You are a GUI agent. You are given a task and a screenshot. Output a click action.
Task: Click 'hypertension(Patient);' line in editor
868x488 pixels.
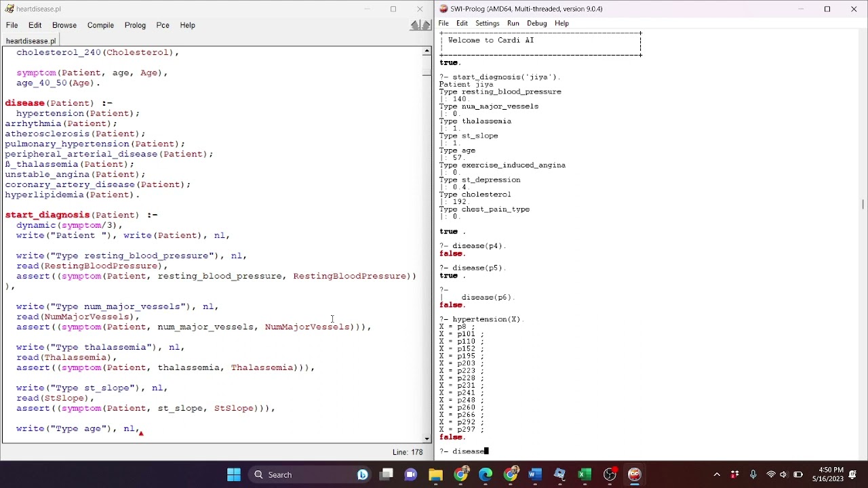tap(78, 113)
